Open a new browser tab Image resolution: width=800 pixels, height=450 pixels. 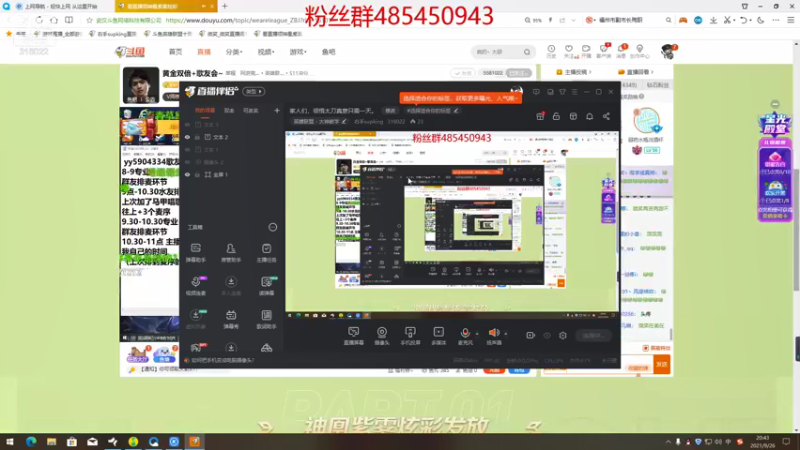click(x=224, y=6)
